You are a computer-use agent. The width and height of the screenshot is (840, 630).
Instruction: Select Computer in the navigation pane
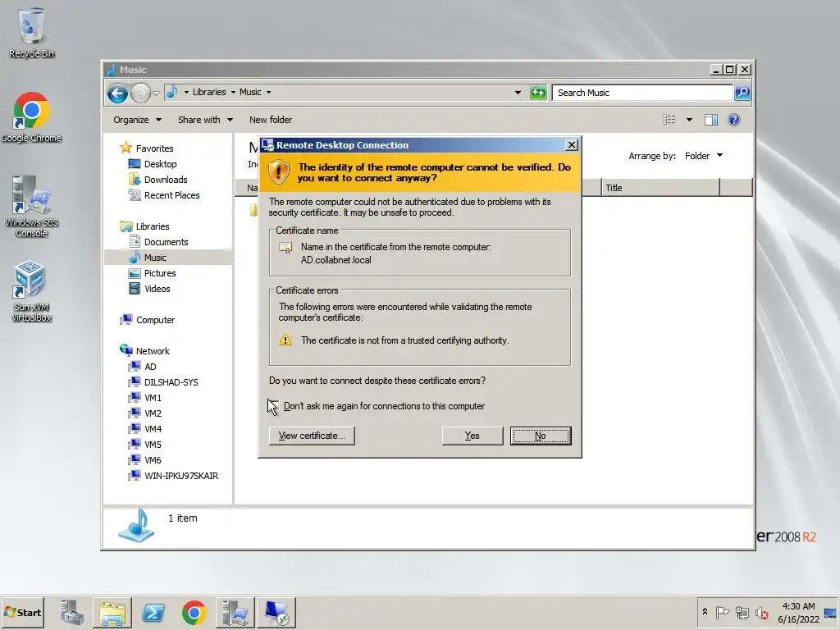(155, 320)
